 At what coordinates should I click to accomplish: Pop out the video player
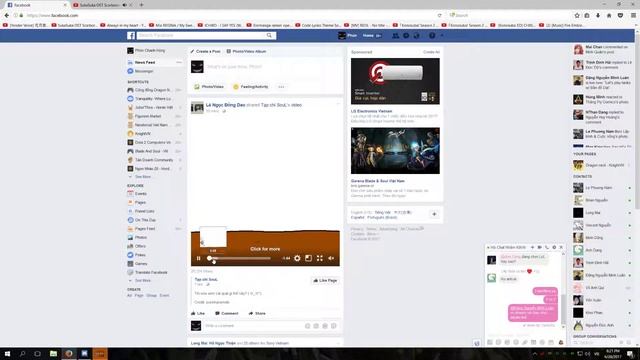click(309, 258)
